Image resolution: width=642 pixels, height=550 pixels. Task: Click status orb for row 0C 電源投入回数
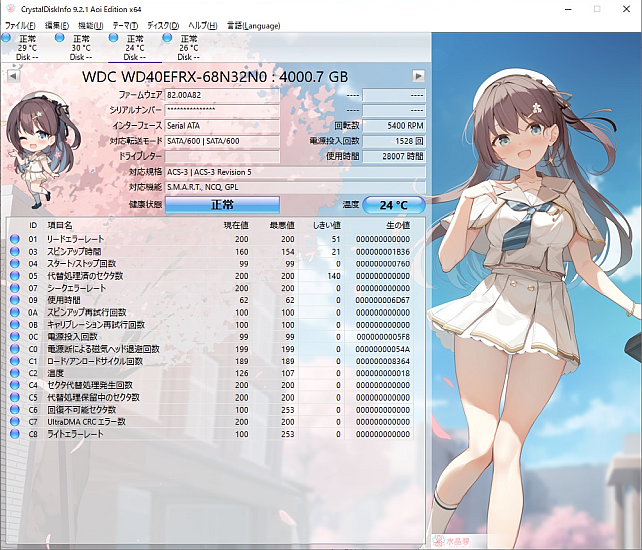(15, 337)
